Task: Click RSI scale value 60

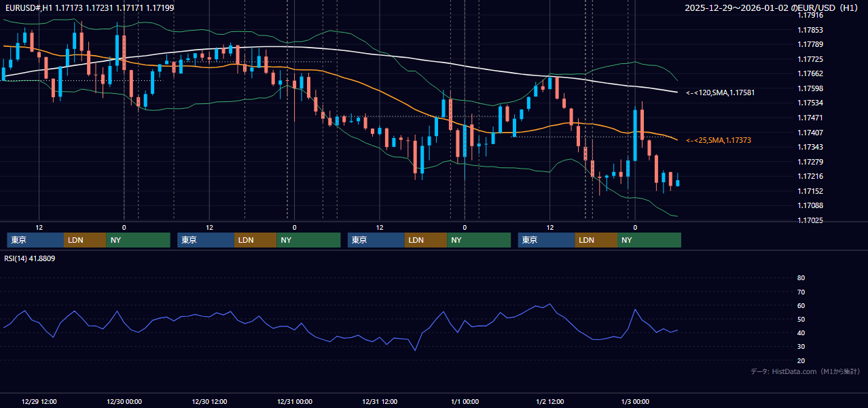Action: point(801,305)
